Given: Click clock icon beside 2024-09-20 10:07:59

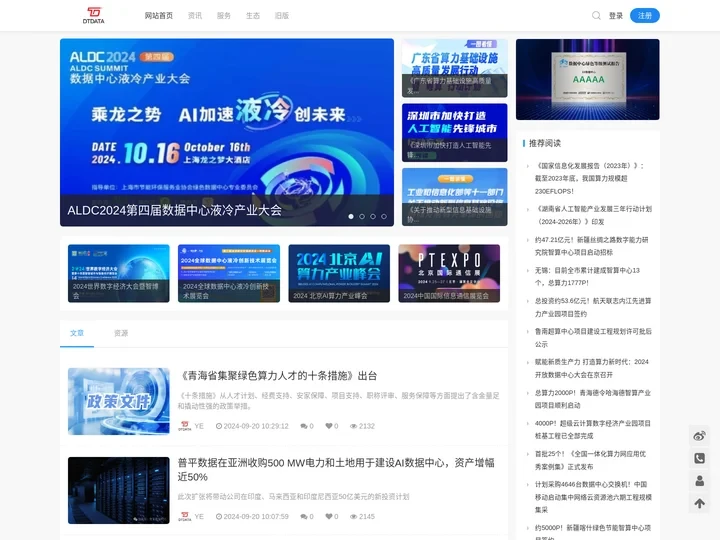Looking at the screenshot, I should pyautogui.click(x=219, y=517).
